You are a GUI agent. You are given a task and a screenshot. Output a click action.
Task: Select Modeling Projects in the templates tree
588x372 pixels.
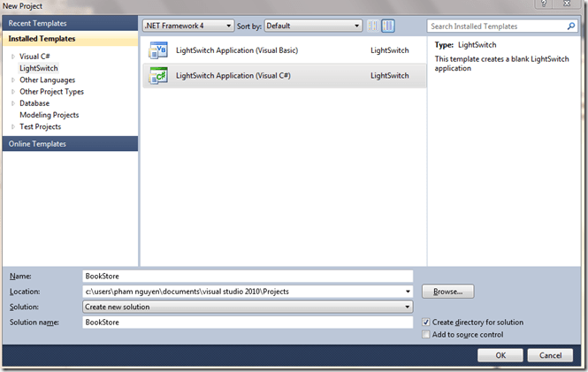[x=49, y=115]
